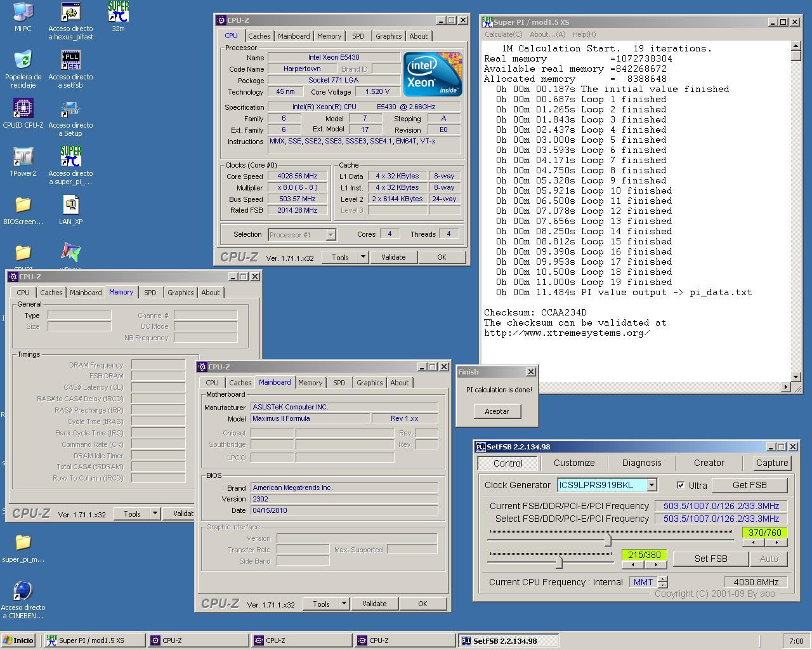Image resolution: width=812 pixels, height=650 pixels.
Task: Open the Calculate(C) menu in Super PI
Action: [x=503, y=34]
